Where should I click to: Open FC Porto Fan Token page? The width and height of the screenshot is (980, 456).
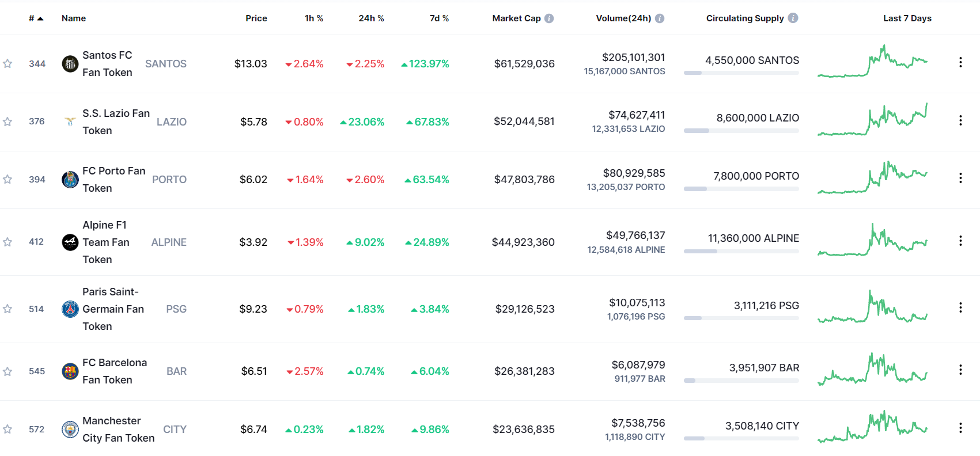point(113,179)
